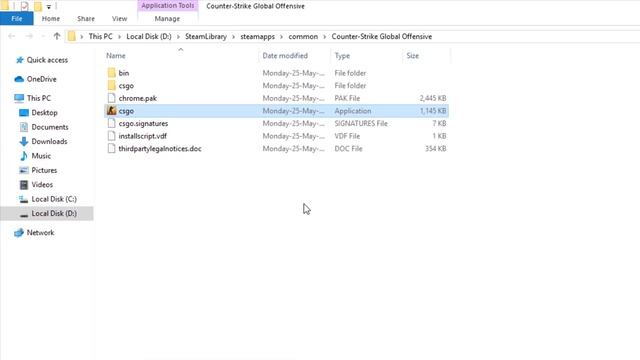Click the New folder quick access icon

[38, 6]
